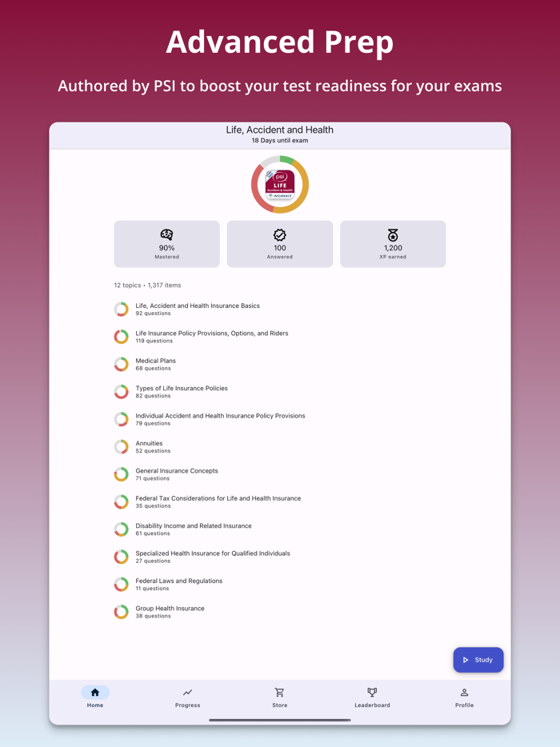
Task: Click the medal icon above 1,200 XP earned
Action: tap(393, 234)
